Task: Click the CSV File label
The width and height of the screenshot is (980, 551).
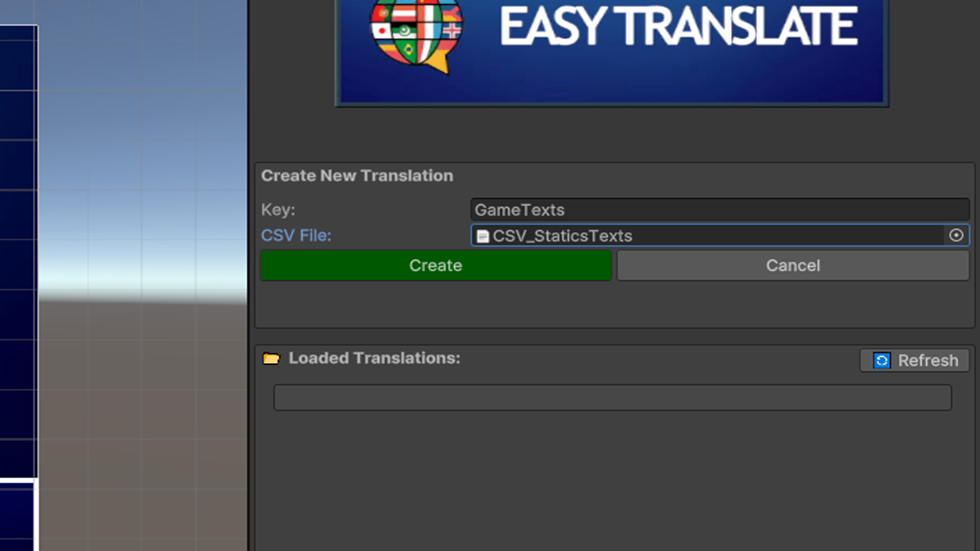Action: (296, 236)
